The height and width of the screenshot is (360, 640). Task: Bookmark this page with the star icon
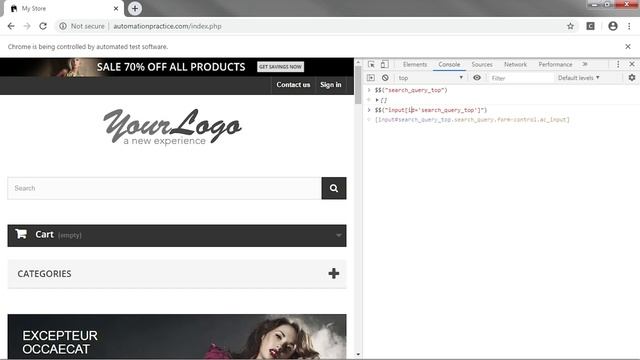570,26
